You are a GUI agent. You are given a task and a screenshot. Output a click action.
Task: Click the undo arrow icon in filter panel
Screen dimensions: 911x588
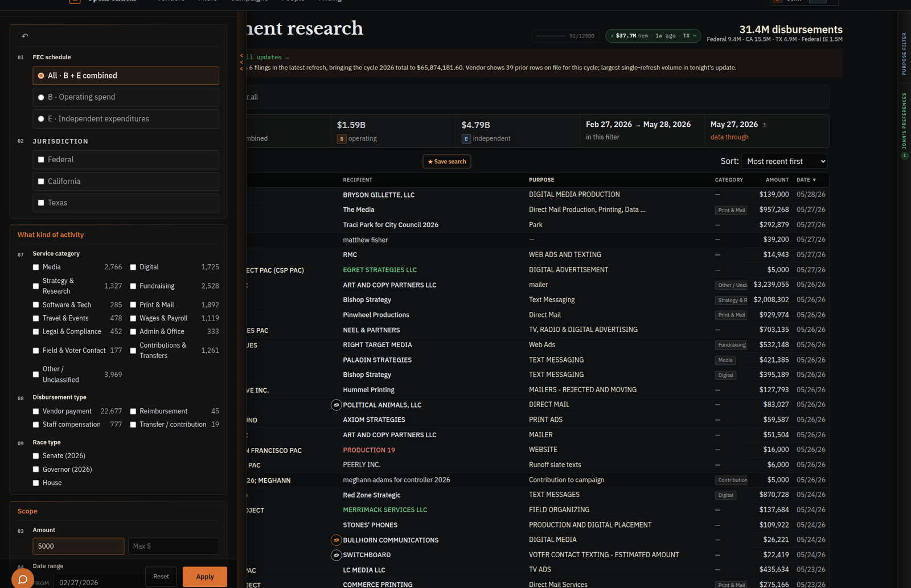(x=25, y=36)
